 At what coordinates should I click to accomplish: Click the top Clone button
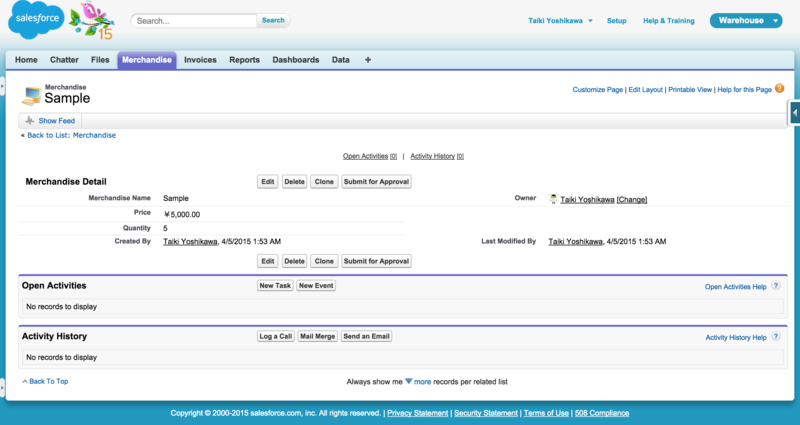point(324,182)
